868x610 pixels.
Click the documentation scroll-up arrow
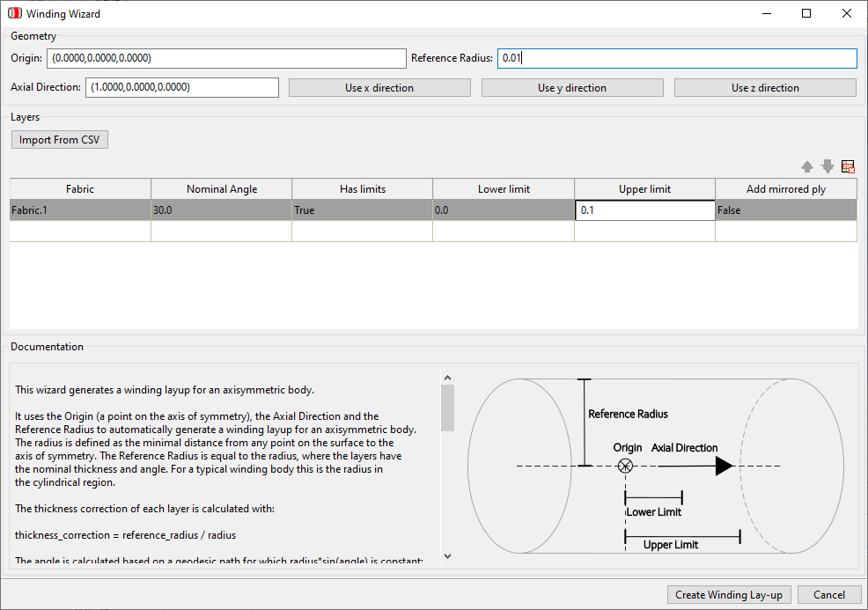[x=447, y=376]
